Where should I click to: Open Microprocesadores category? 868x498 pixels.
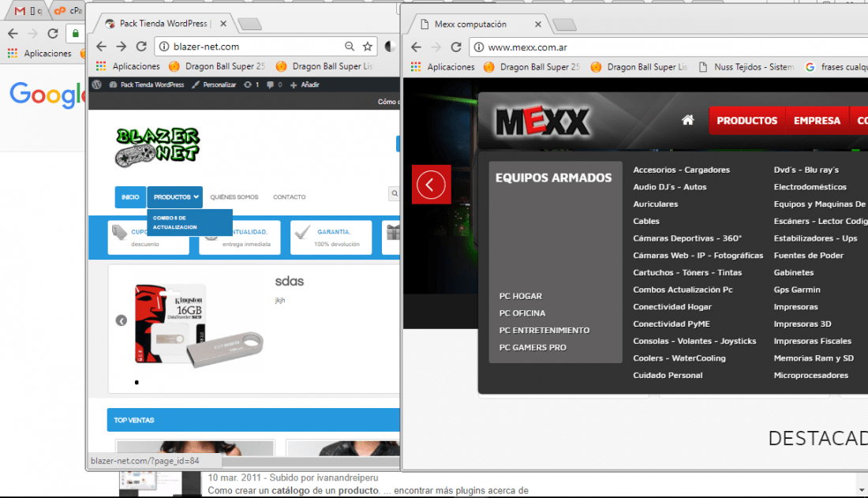pos(810,376)
